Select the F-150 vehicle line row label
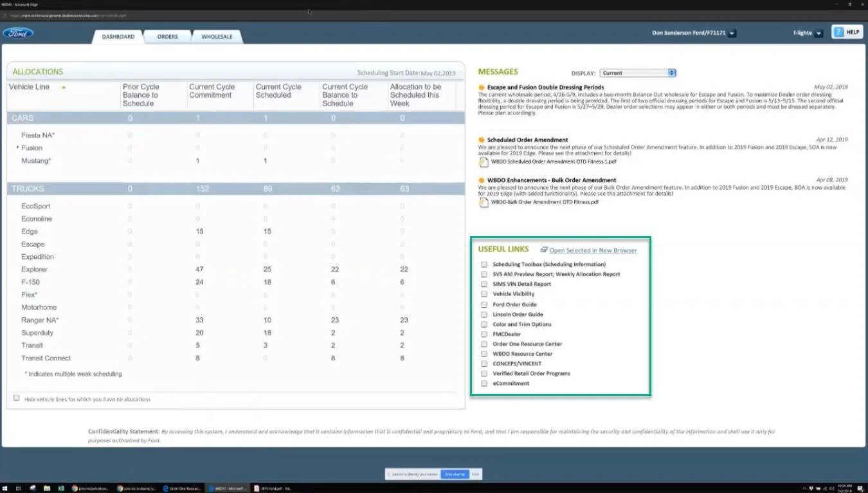The image size is (868, 493). click(x=30, y=282)
